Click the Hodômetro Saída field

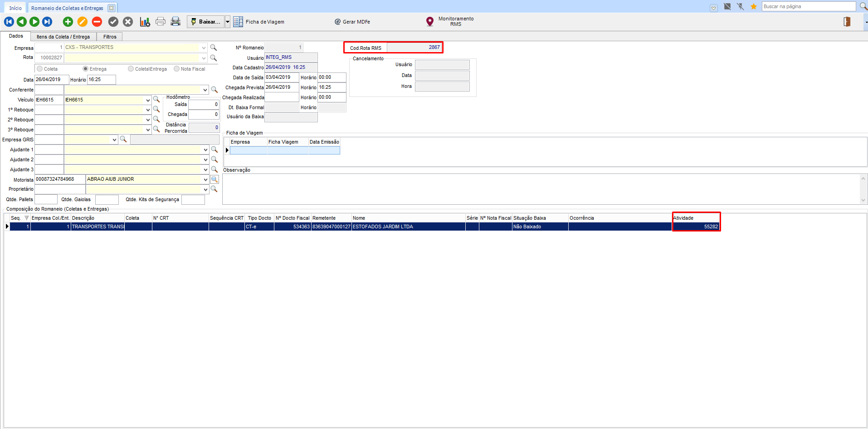(204, 104)
